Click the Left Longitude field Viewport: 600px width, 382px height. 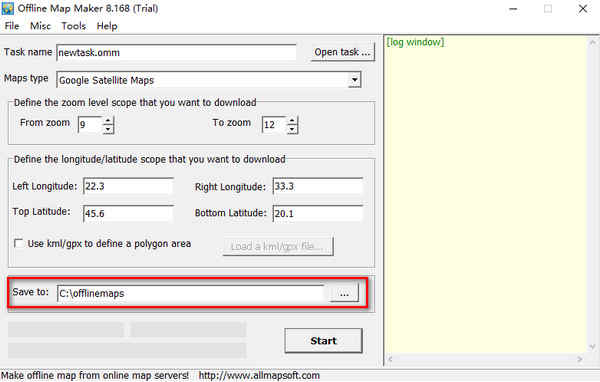128,186
